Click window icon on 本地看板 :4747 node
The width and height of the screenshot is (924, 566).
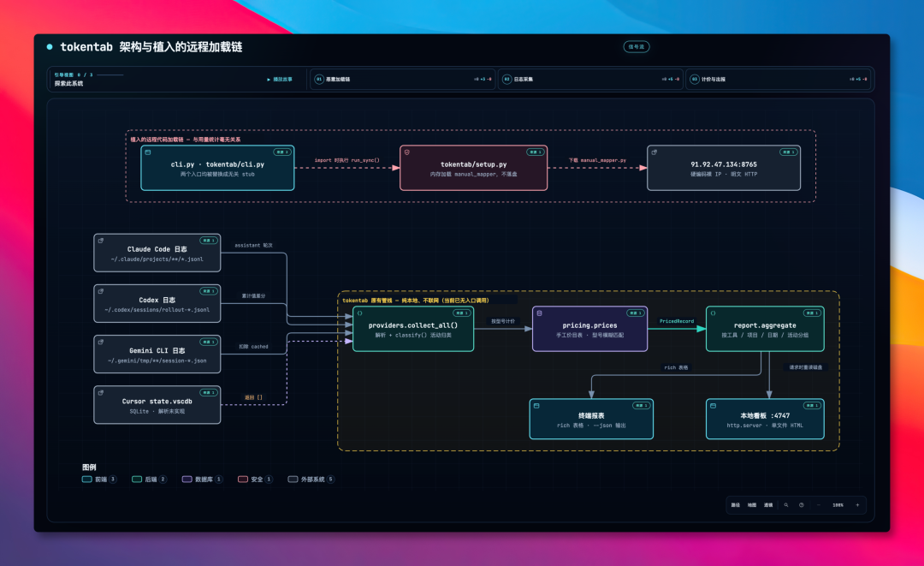pos(713,406)
